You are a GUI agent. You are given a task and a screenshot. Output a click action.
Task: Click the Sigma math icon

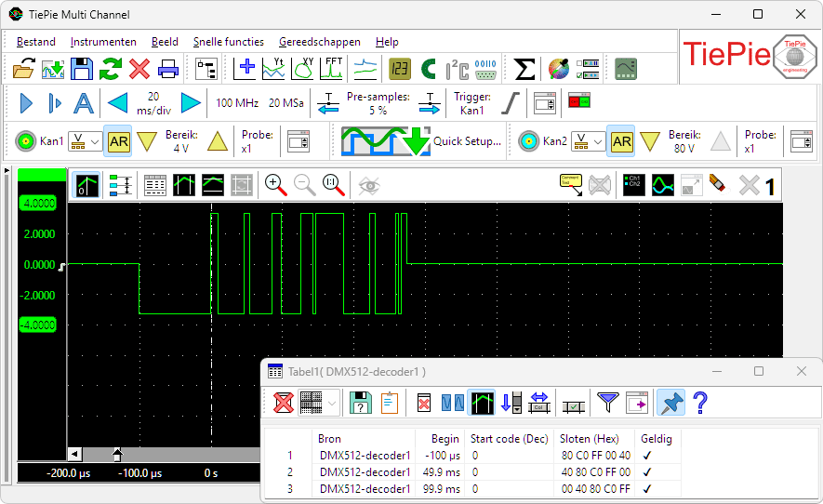pyautogui.click(x=524, y=69)
